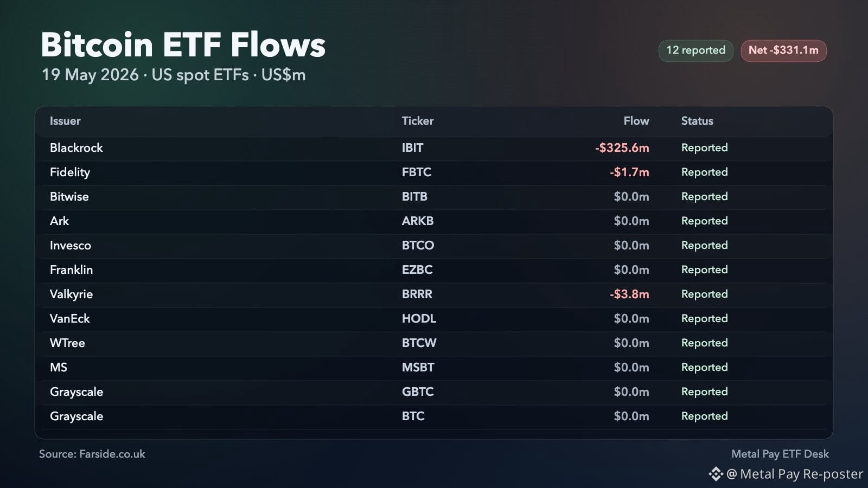This screenshot has width=868, height=488.
Task: Click the -$325.6m flow value
Action: click(x=622, y=148)
